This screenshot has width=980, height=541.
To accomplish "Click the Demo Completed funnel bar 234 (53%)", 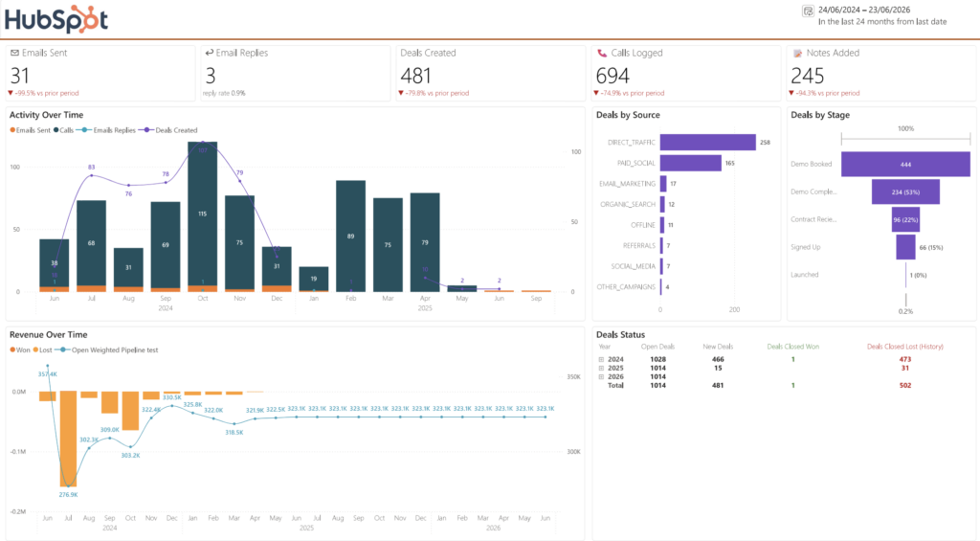I will (905, 192).
